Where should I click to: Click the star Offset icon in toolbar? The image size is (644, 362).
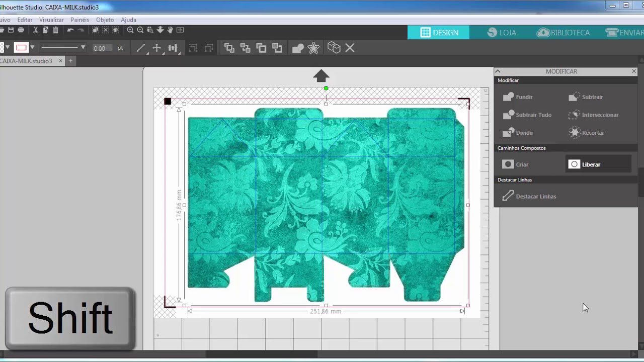click(x=313, y=48)
